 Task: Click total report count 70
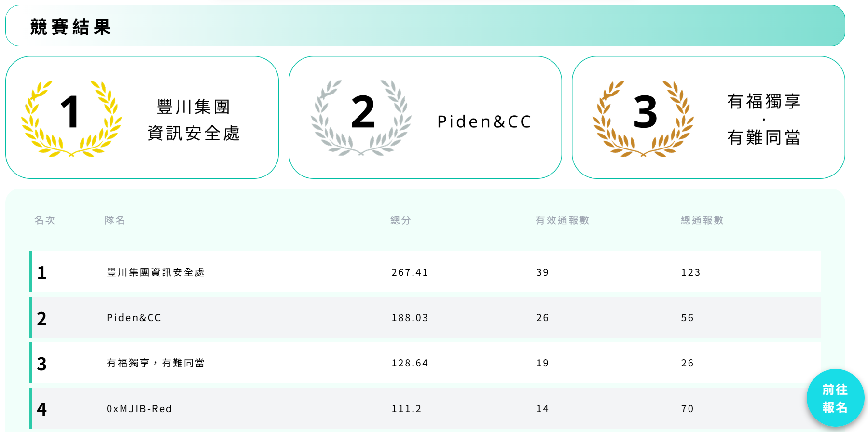[x=688, y=409]
